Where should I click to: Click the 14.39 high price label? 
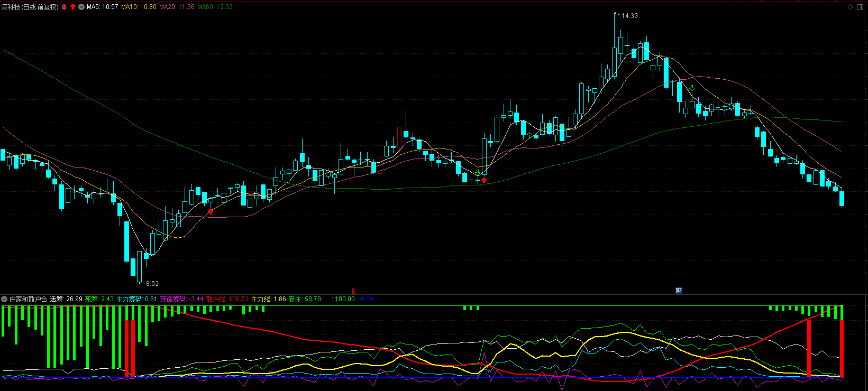pyautogui.click(x=629, y=16)
